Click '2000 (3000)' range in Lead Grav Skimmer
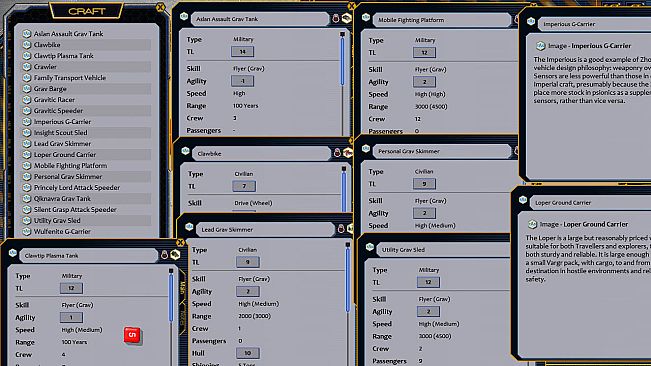The image size is (651, 366). (255, 316)
